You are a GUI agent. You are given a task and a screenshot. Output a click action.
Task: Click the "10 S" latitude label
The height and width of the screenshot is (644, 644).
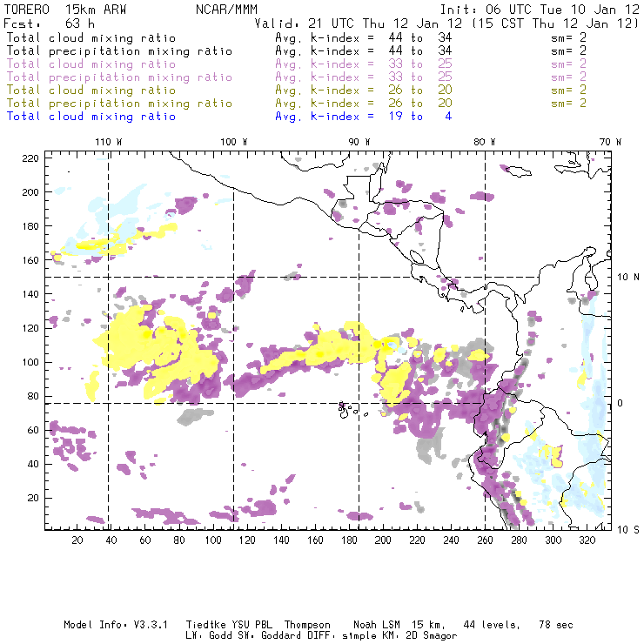628,530
